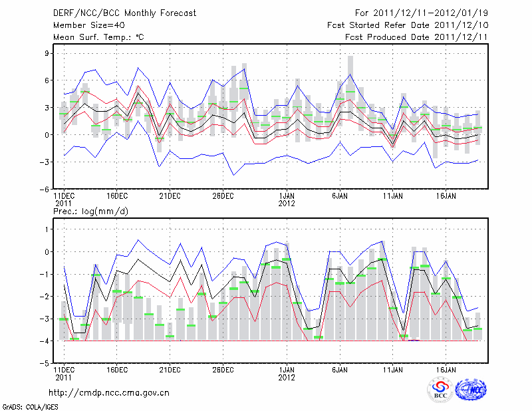This screenshot has height=411, width=532.
Task: Click the -6 label on temperature y-axis
Action: [x=45, y=189]
